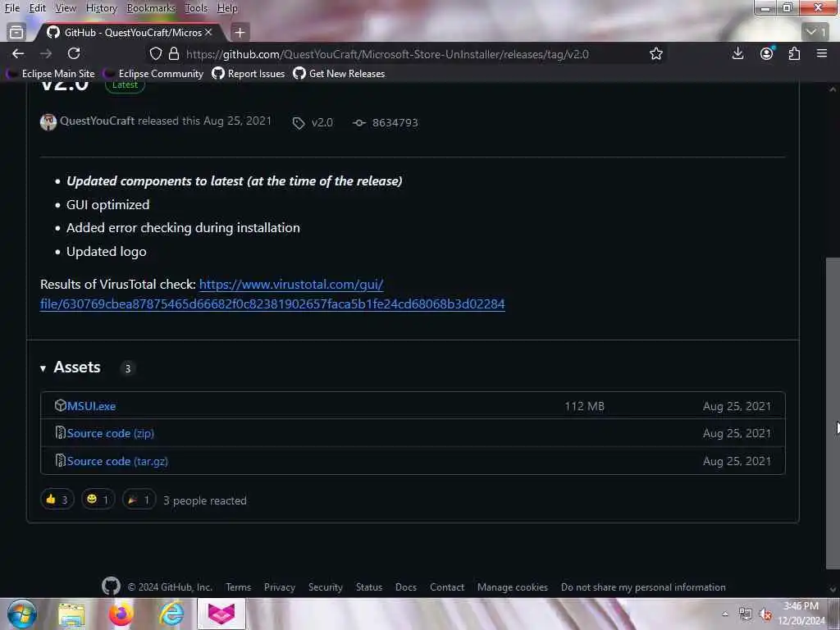The image size is (840, 630).
Task: Show site security padlock info
Action: [x=174, y=53]
